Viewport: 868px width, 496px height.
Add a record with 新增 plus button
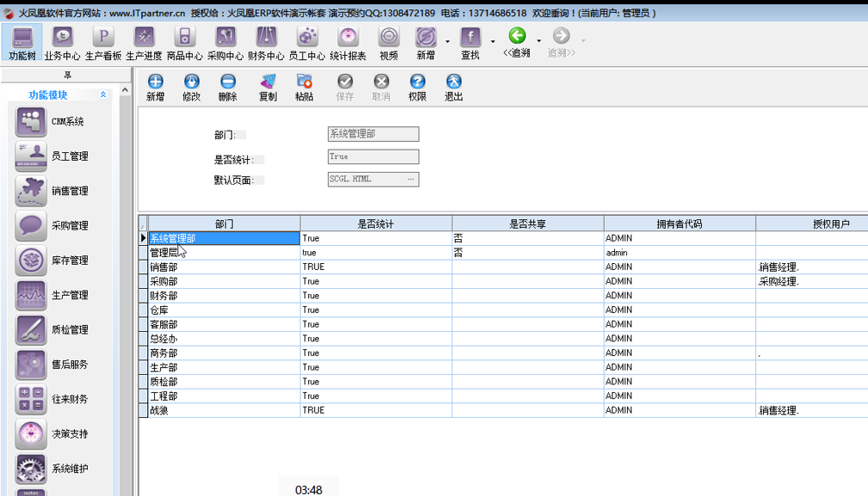click(156, 88)
